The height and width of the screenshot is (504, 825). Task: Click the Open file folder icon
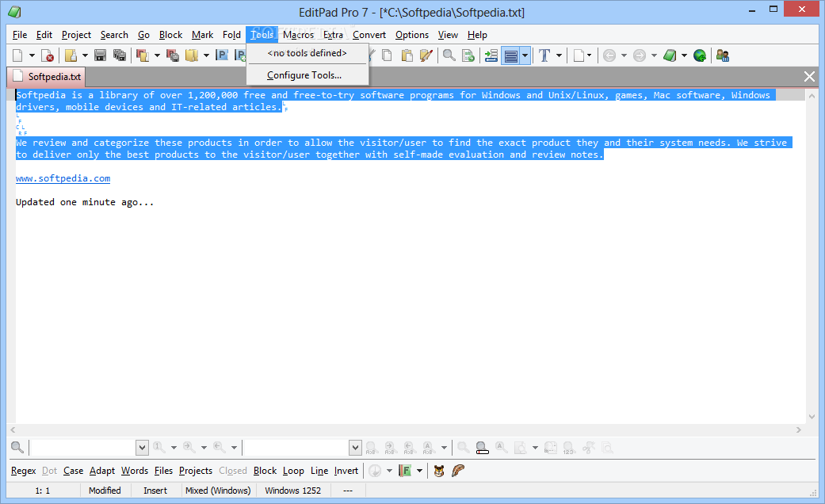pos(71,55)
